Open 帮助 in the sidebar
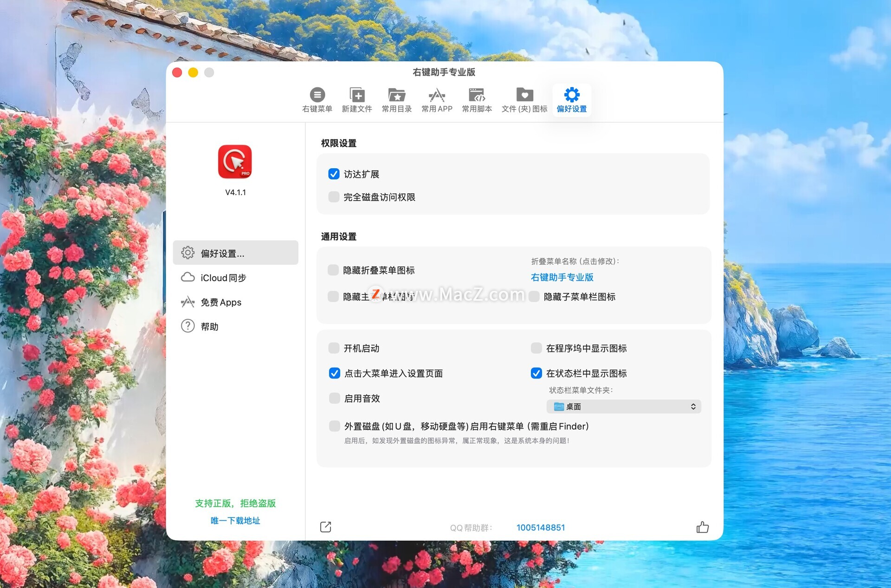The image size is (891, 588). (x=209, y=326)
